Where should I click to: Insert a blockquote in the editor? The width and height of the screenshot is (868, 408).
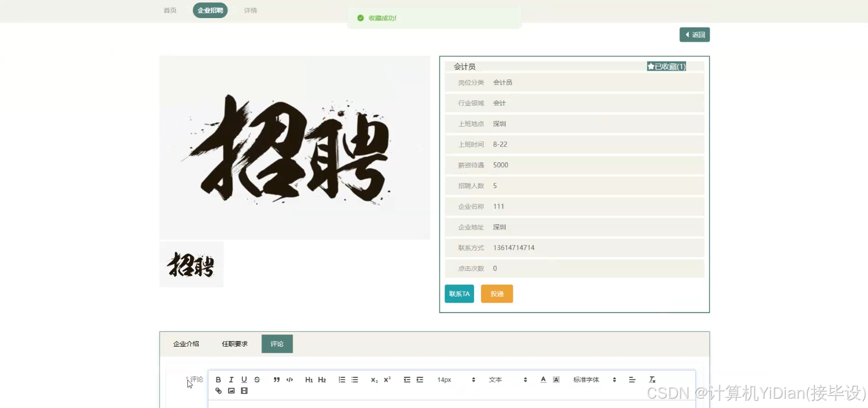click(x=277, y=379)
